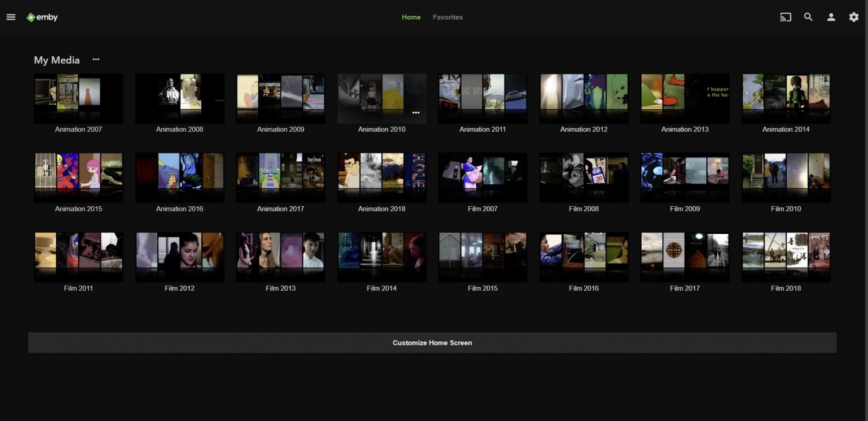
Task: Click the Emby logo
Action: (42, 17)
